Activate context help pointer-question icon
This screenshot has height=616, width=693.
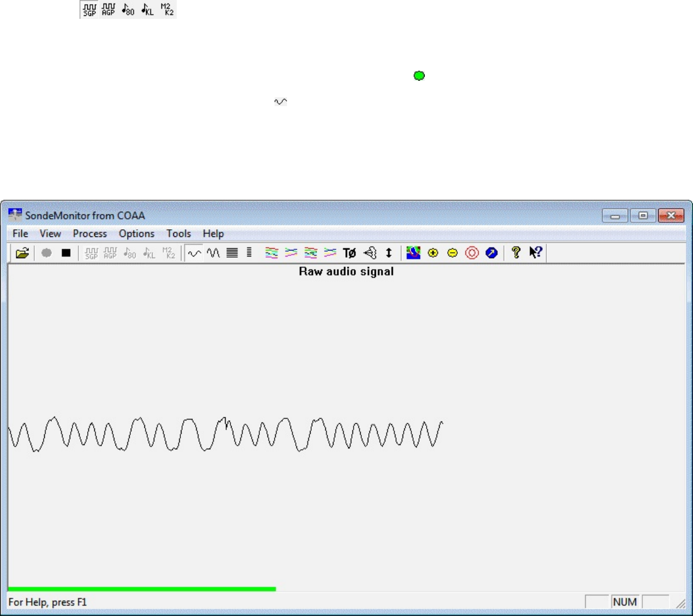pyautogui.click(x=535, y=252)
